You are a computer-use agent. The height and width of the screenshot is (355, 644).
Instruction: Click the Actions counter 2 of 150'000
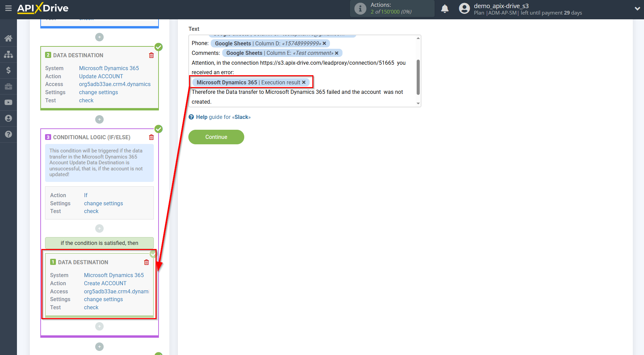click(391, 12)
